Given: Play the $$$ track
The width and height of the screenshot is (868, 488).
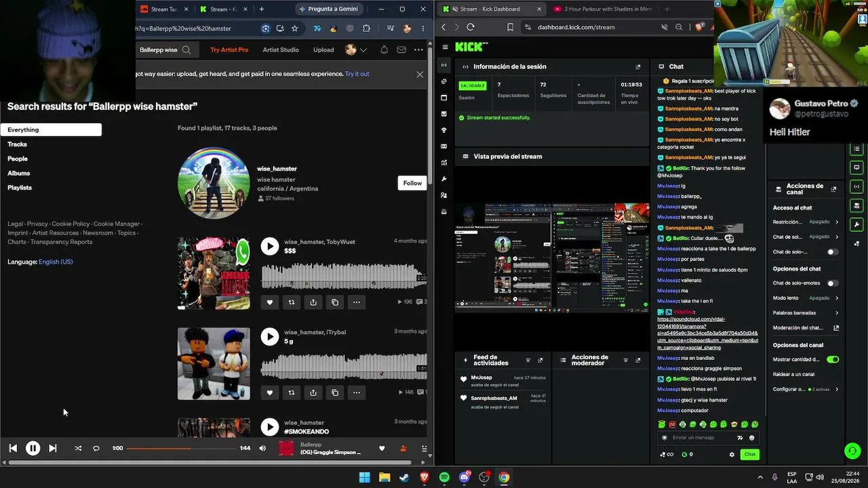Looking at the screenshot, I should (270, 246).
